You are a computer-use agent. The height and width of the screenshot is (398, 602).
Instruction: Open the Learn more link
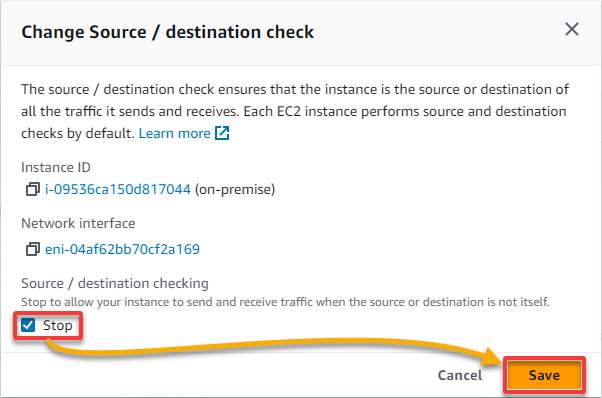174,133
